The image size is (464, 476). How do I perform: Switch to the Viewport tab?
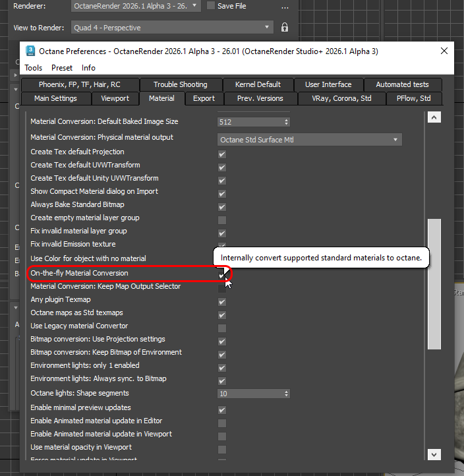115,98
